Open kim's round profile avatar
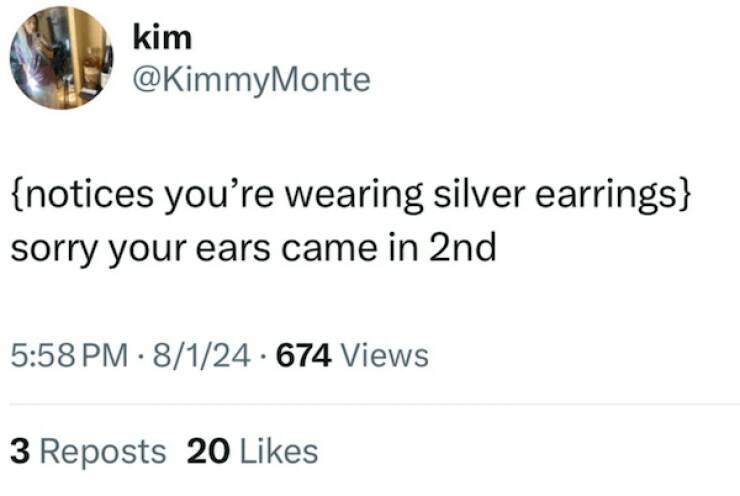 61,58
